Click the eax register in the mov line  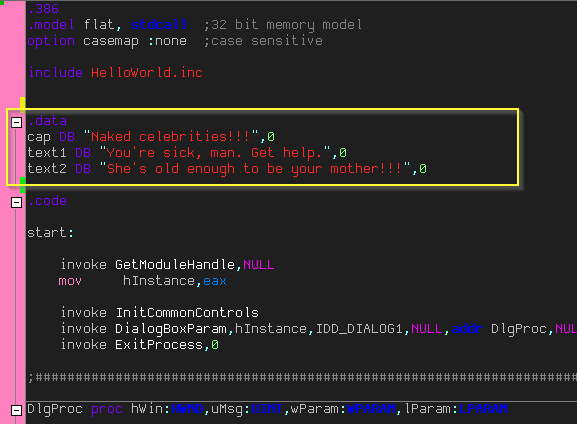215,281
